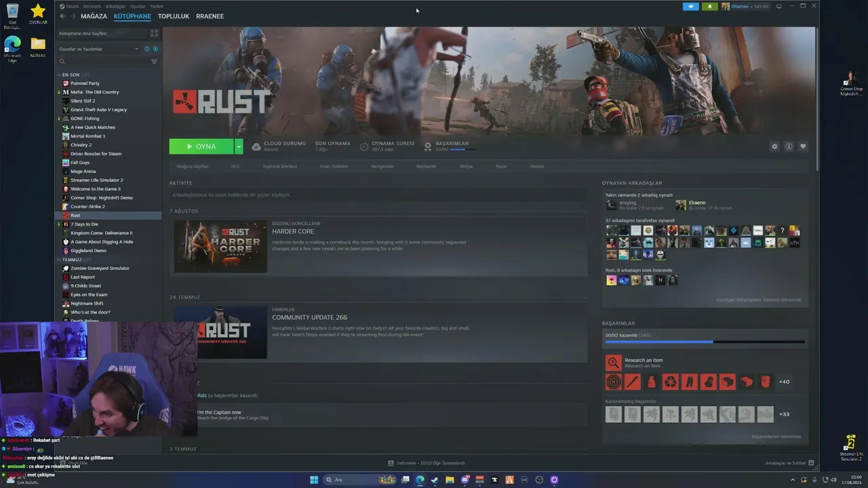The image size is (868, 488).
Task: Open Oynayan Arkadaşların Tümünü Görüntüle link
Action: click(759, 300)
